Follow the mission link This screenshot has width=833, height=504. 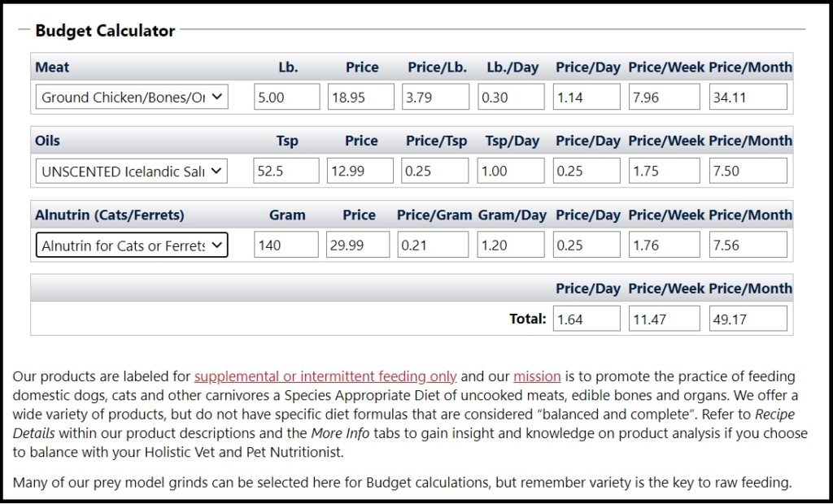pyautogui.click(x=537, y=377)
